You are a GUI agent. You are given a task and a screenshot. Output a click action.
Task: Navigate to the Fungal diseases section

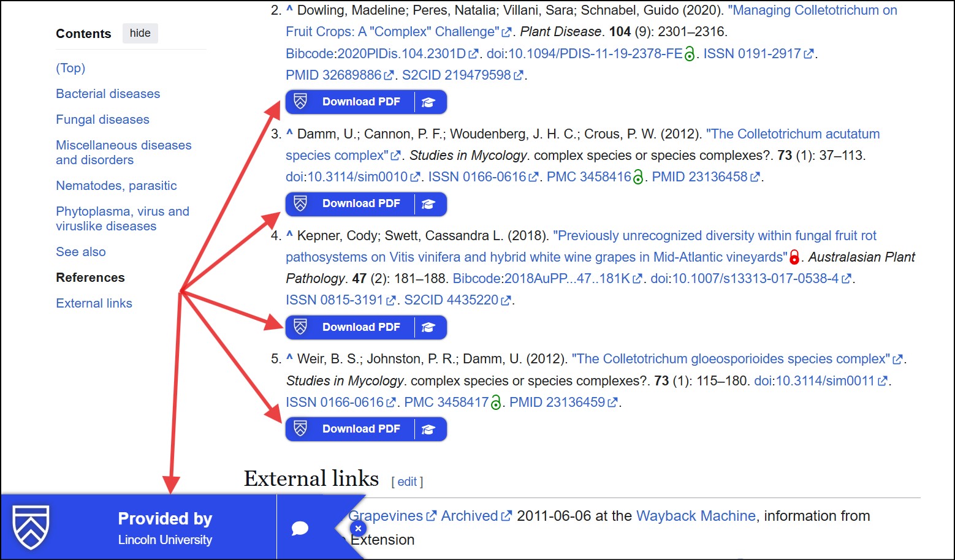(102, 119)
